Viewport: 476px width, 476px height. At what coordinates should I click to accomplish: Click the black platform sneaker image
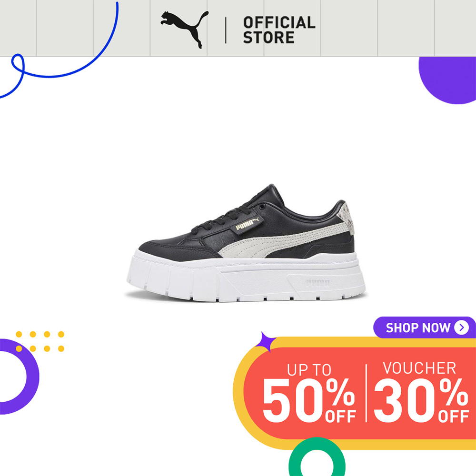(246, 243)
